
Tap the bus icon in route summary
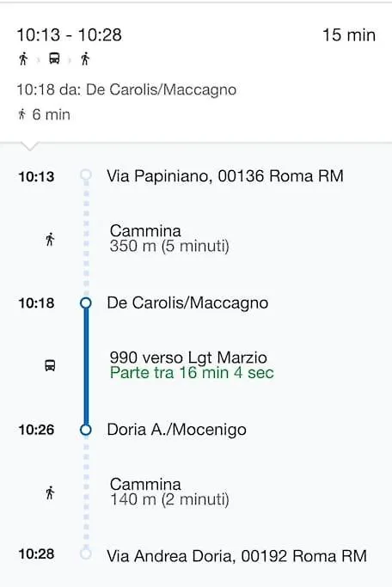coord(54,58)
